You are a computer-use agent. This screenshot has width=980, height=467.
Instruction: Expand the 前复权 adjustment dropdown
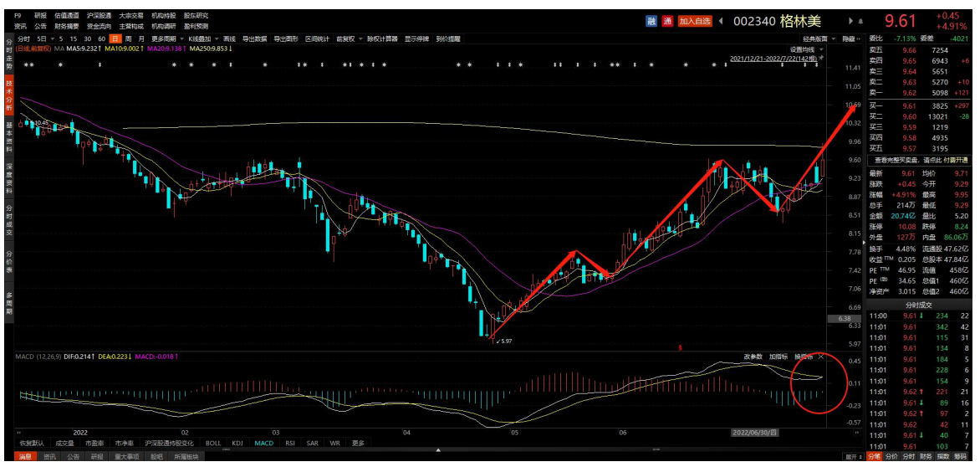tap(347, 38)
